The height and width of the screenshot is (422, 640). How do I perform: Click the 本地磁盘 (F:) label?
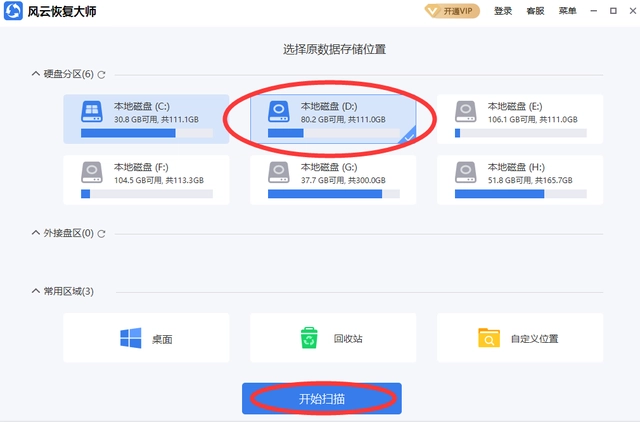tap(141, 167)
